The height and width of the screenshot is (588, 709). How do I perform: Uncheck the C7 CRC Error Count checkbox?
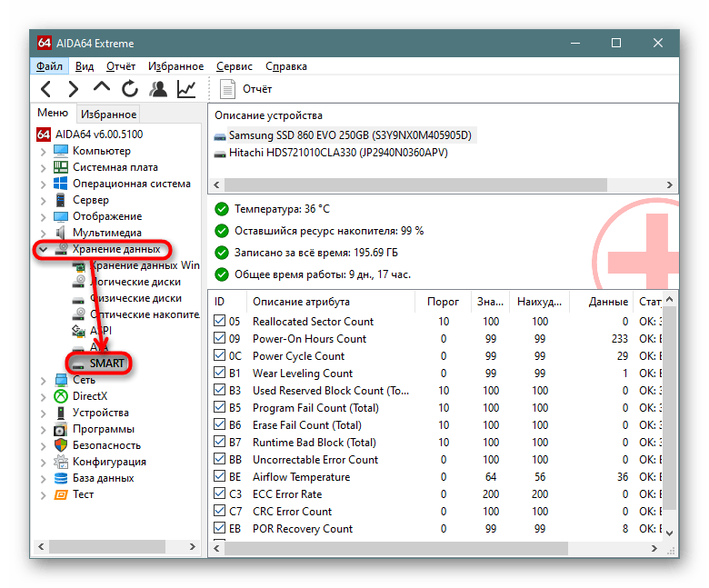pos(219,511)
